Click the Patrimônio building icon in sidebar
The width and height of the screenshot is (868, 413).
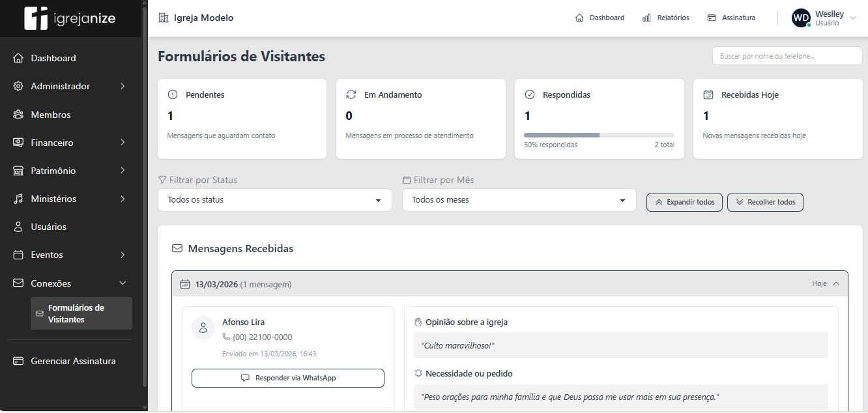pos(18,171)
